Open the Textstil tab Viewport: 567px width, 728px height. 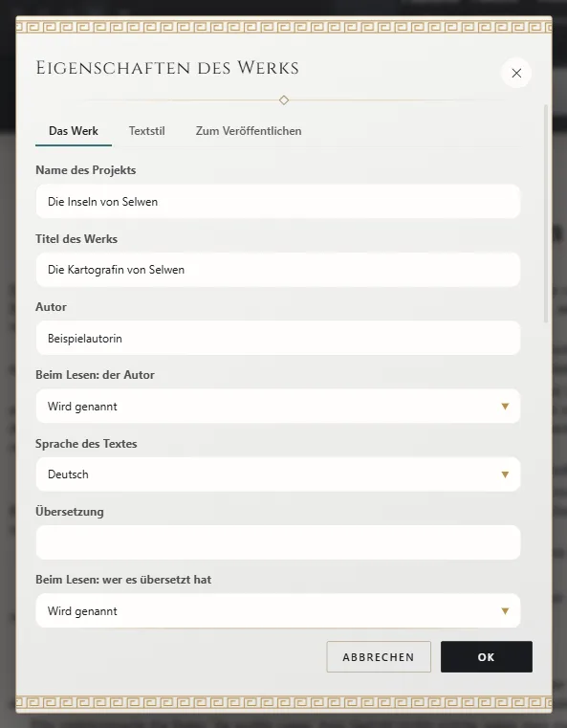pyautogui.click(x=146, y=131)
